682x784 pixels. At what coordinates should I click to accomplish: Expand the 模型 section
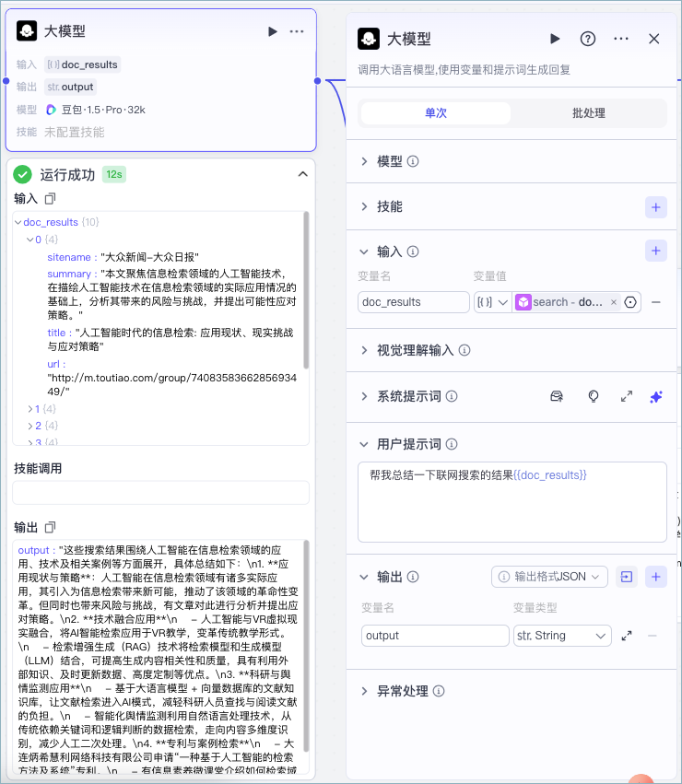click(364, 161)
